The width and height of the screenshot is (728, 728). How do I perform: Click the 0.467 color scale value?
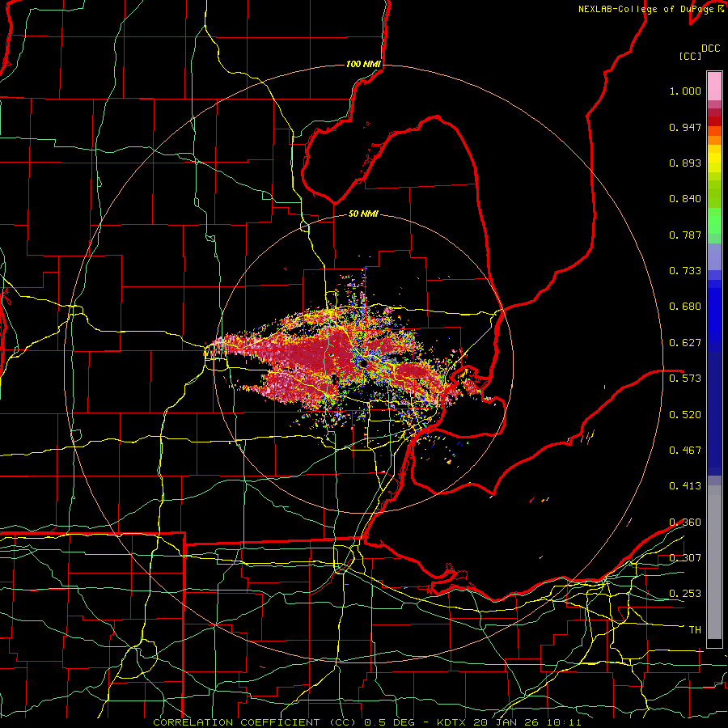(685, 450)
